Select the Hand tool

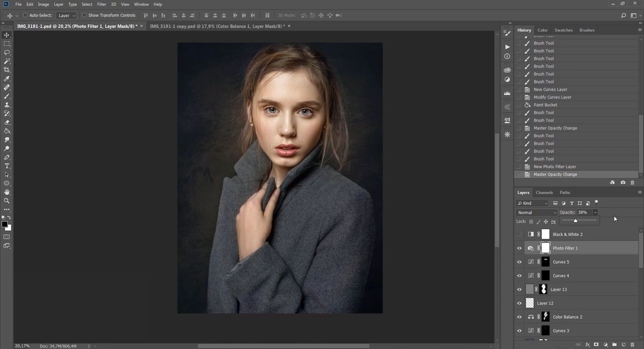point(7,192)
